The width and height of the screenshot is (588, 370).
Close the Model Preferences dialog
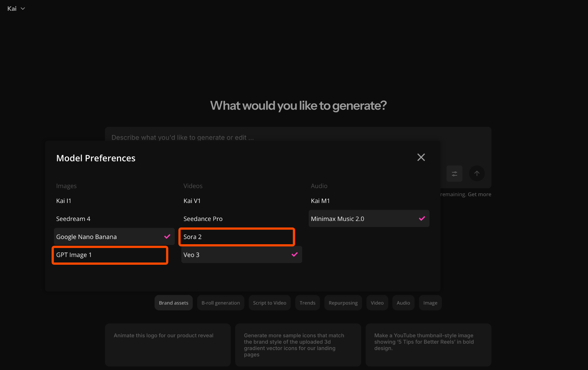[x=421, y=157]
